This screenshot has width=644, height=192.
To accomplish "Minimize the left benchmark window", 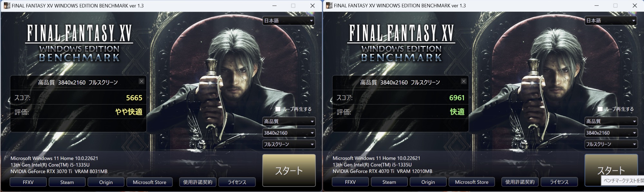I will coord(274,5).
